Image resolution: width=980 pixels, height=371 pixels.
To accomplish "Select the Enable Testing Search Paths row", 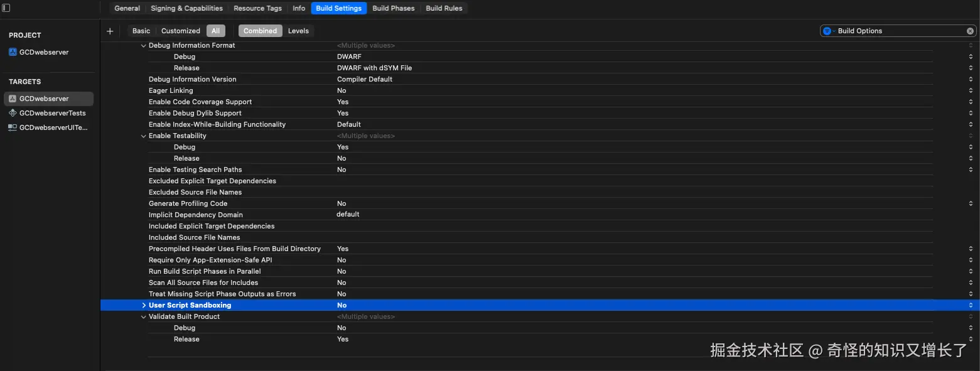I will click(540, 169).
